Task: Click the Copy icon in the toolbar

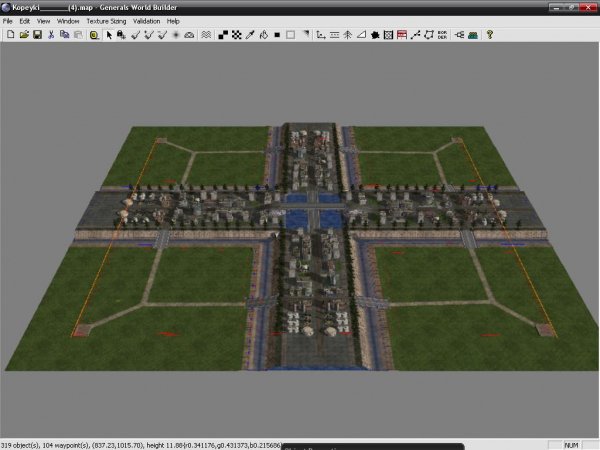Action: pyautogui.click(x=64, y=34)
